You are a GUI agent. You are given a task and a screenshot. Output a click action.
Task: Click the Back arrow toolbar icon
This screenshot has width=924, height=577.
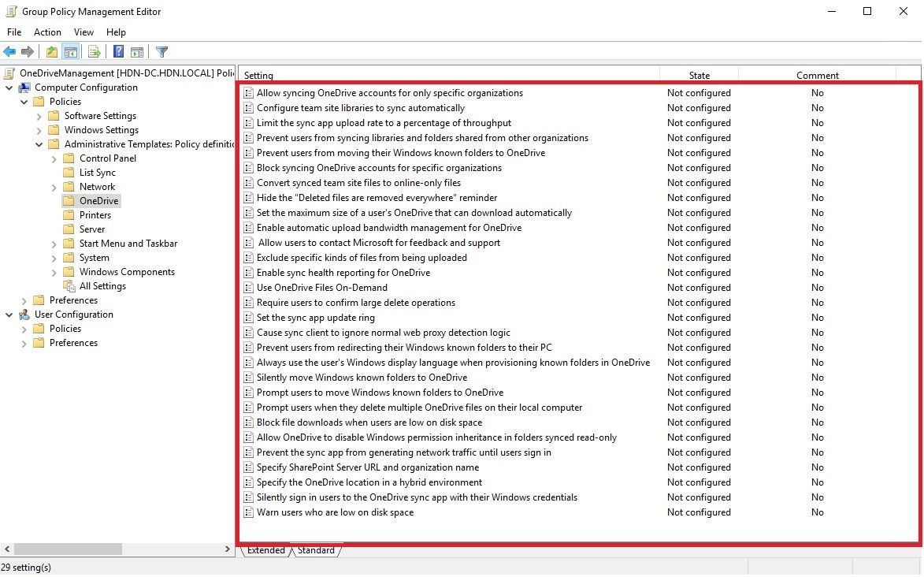pos(9,52)
